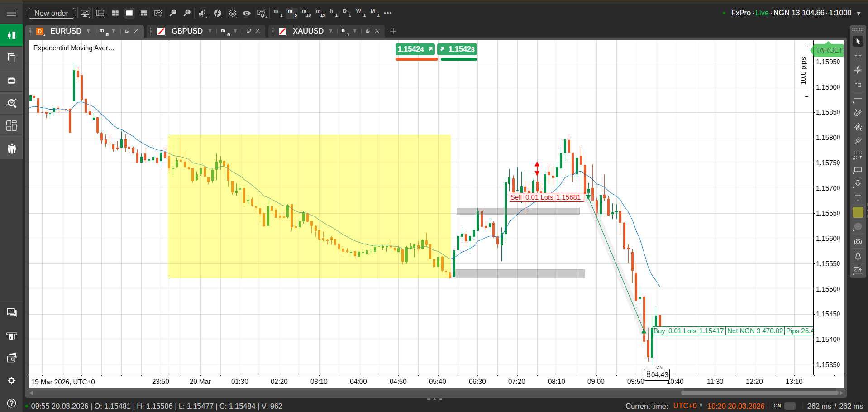Image resolution: width=868 pixels, height=412 pixels.
Task: Select the rectangle shape drawing tool
Action: click(x=858, y=170)
